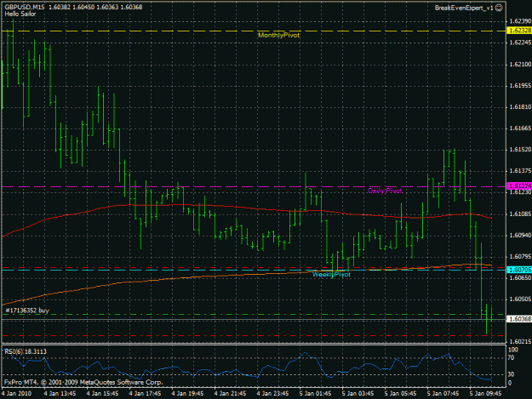Screen dimensions: 532x399
Task: Click the BreakEvenExpert_v1 smiley face icon
Action: 499,8
